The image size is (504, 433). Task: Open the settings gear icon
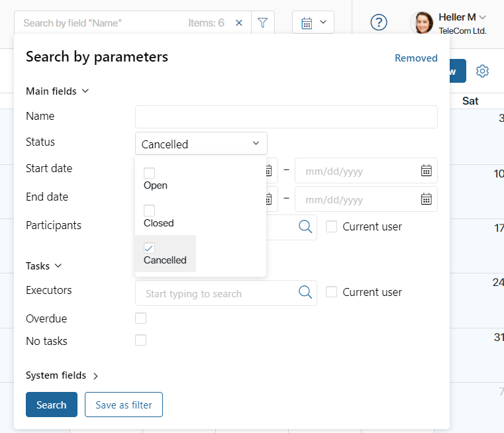click(482, 71)
